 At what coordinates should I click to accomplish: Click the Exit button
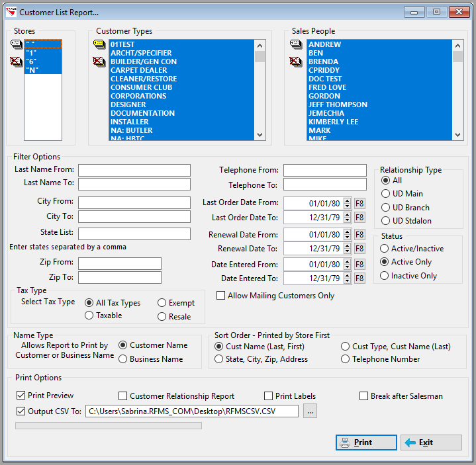pyautogui.click(x=431, y=443)
